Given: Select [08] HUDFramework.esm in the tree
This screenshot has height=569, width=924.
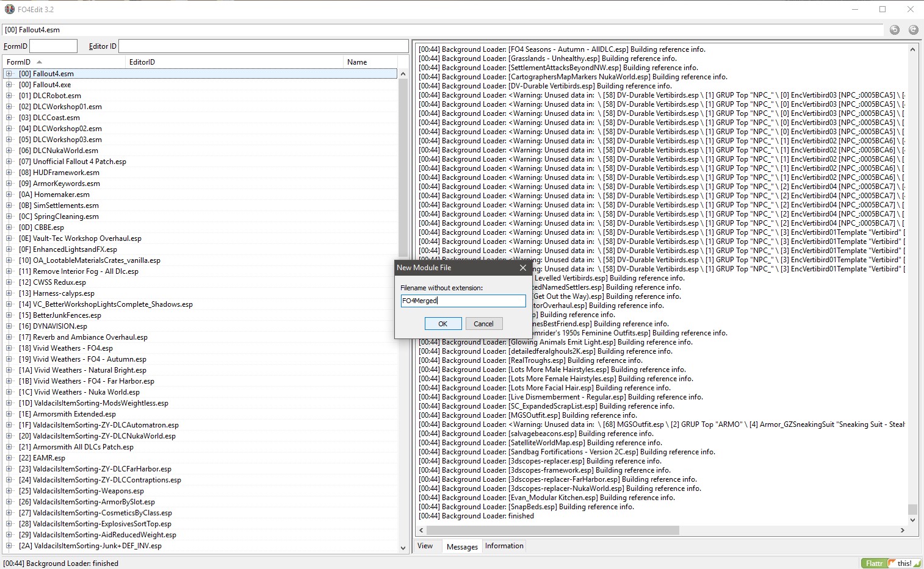Looking at the screenshot, I should coord(59,173).
